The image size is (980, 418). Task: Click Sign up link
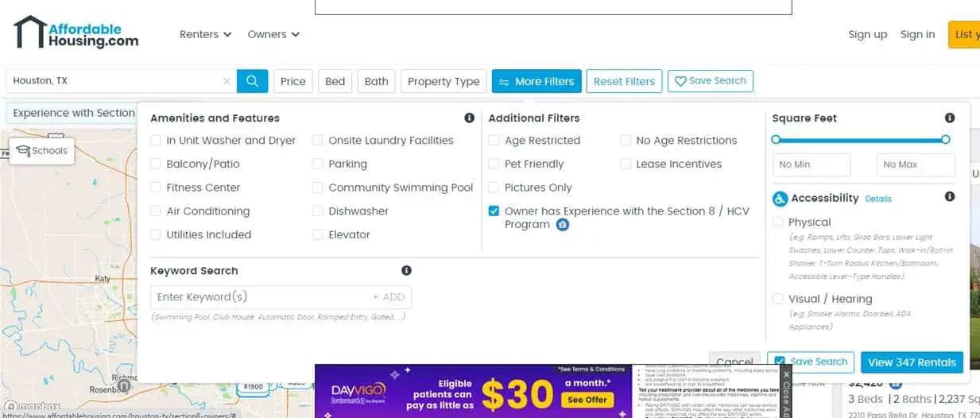(x=867, y=34)
